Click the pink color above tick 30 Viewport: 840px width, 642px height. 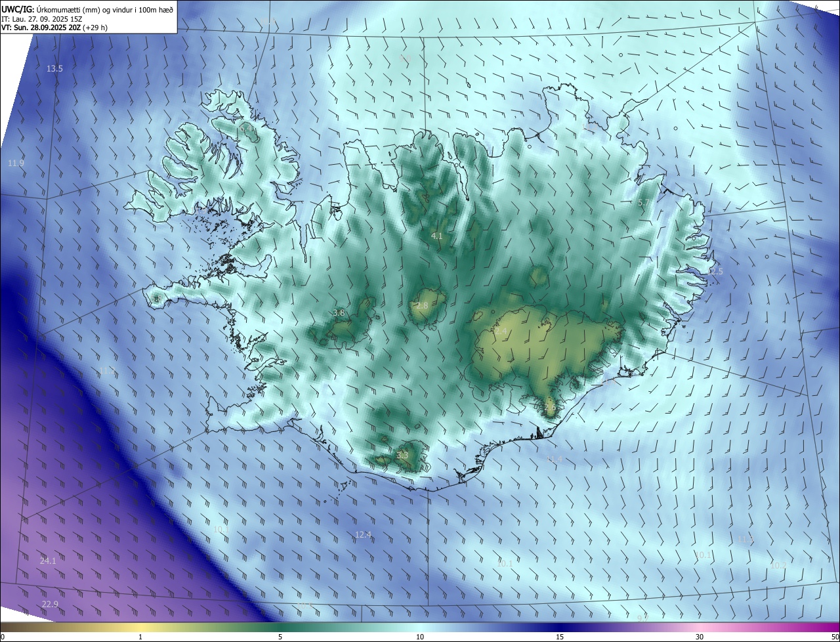700,627
